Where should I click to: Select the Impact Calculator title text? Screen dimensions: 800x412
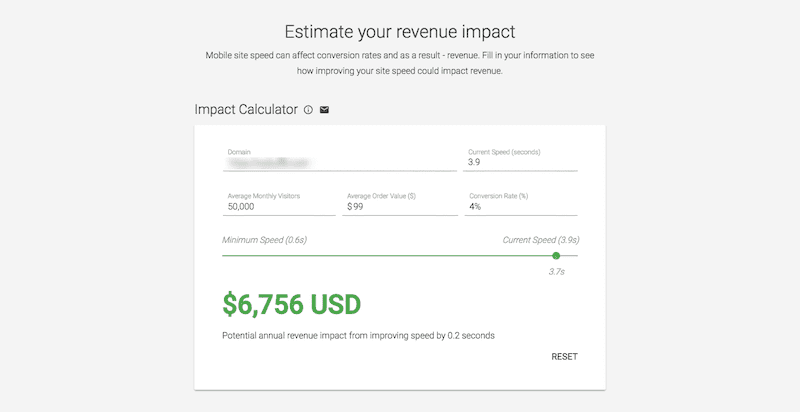pyautogui.click(x=246, y=110)
